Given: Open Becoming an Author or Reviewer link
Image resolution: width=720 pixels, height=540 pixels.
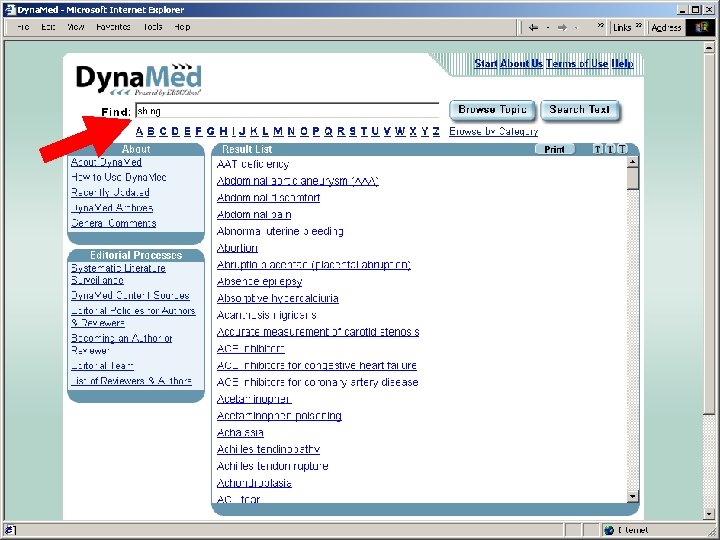Looking at the screenshot, I should click(122, 344).
